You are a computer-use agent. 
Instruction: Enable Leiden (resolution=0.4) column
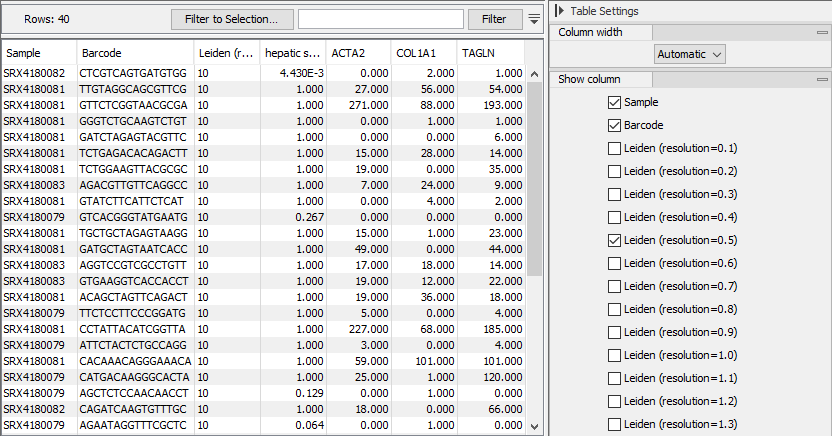click(x=614, y=217)
